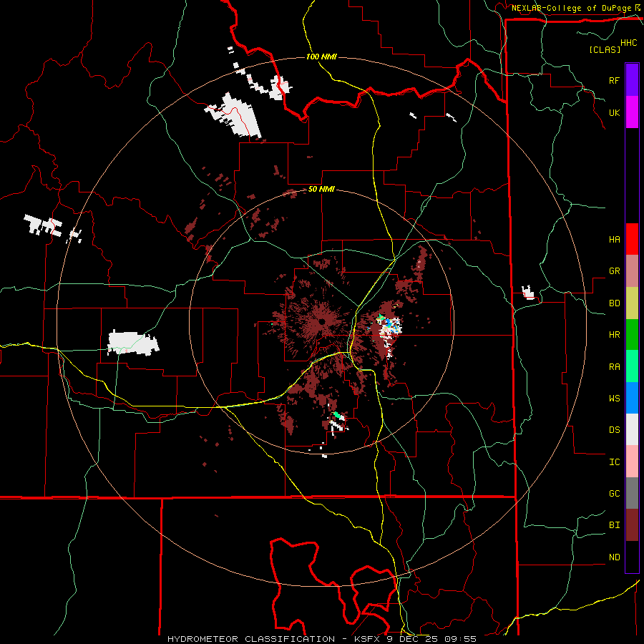Click the ND legend label

[x=614, y=557]
